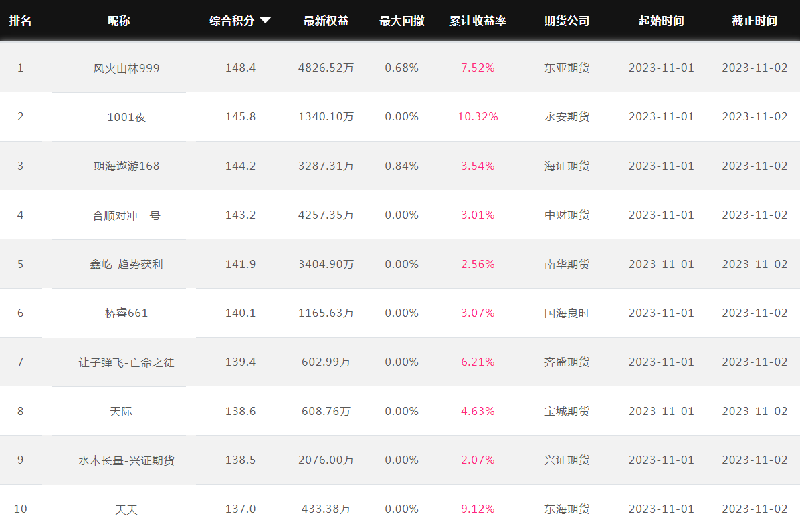
Task: Open nickname 桥睿661
Action: pyautogui.click(x=126, y=313)
